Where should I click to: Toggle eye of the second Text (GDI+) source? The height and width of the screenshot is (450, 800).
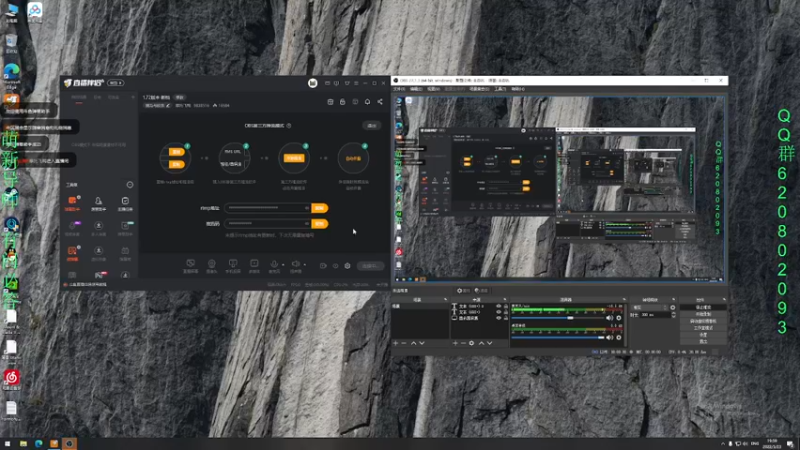pyautogui.click(x=498, y=312)
